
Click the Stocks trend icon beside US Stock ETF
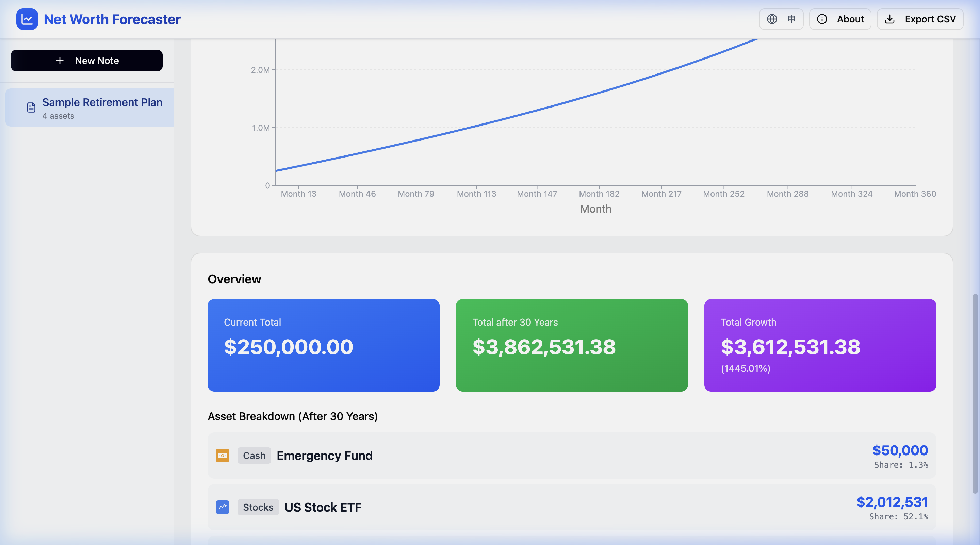[223, 507]
